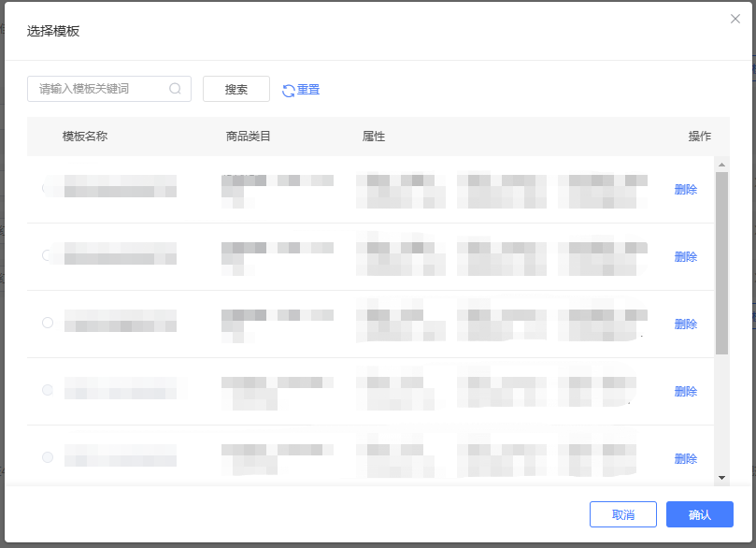The width and height of the screenshot is (756, 548).
Task: Click 删除 in the fifth template row
Action: click(x=685, y=459)
